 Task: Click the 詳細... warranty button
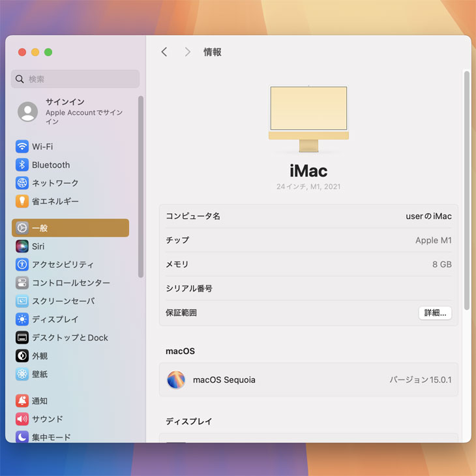pyautogui.click(x=435, y=313)
